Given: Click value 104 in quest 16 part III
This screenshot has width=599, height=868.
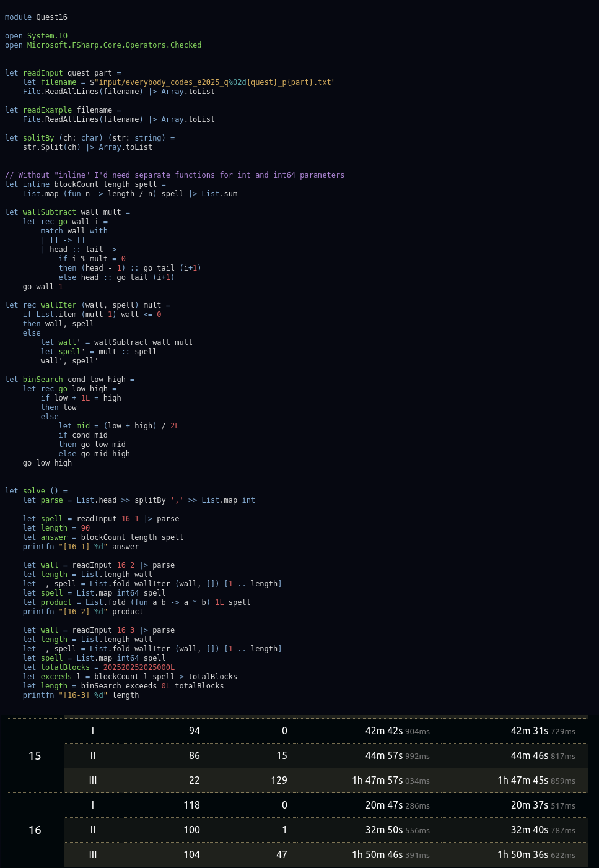Looking at the screenshot, I should click(192, 855).
